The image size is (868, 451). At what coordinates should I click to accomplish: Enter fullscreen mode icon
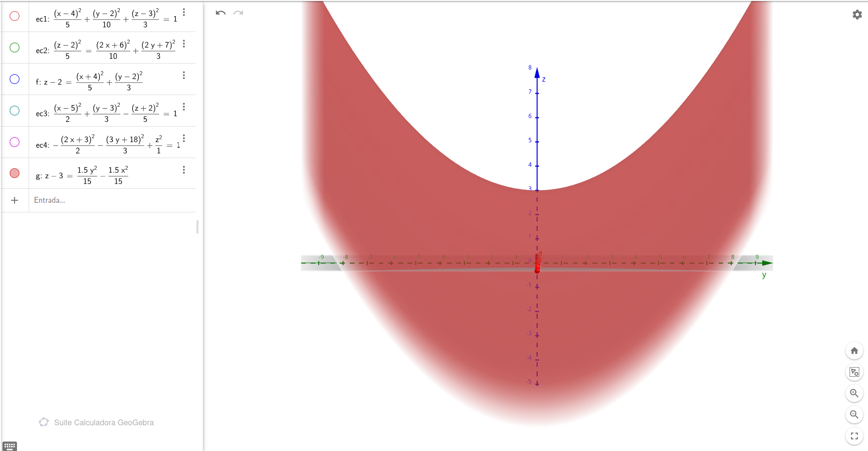[854, 436]
